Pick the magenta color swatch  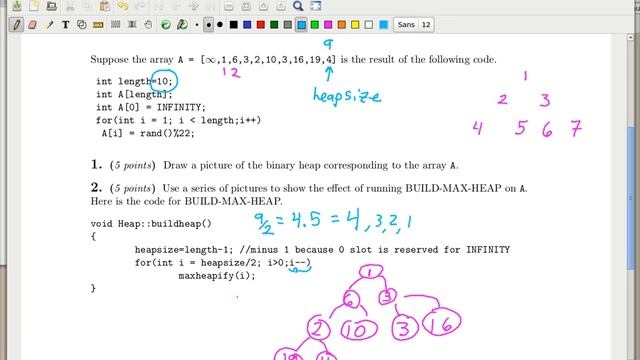point(328,25)
